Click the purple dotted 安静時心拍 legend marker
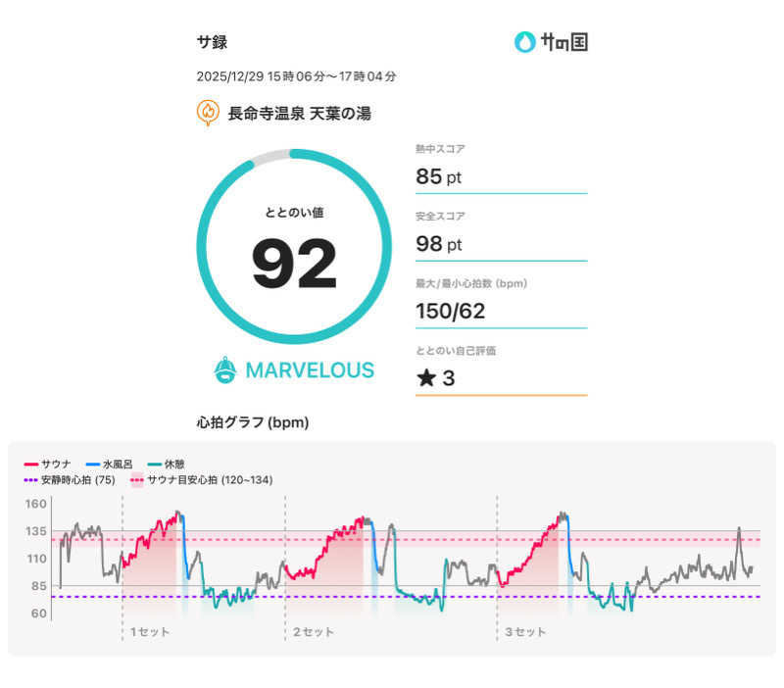784x688 pixels. [x=31, y=480]
